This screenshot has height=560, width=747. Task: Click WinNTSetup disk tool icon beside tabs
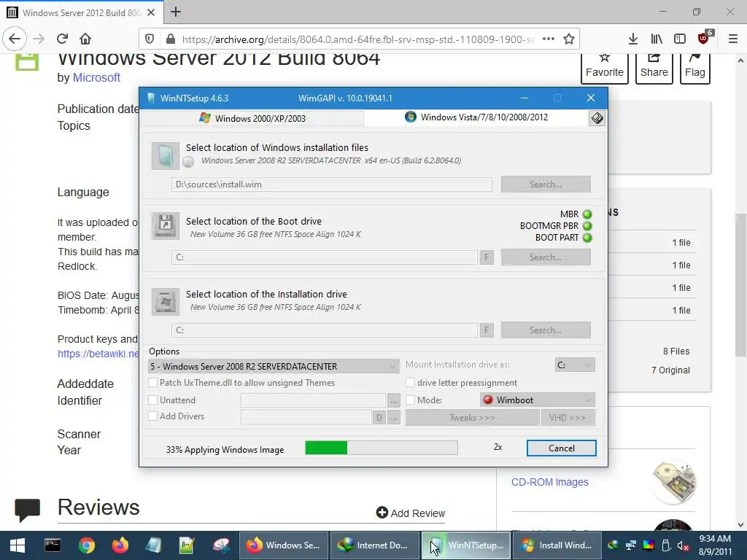pyautogui.click(x=597, y=118)
